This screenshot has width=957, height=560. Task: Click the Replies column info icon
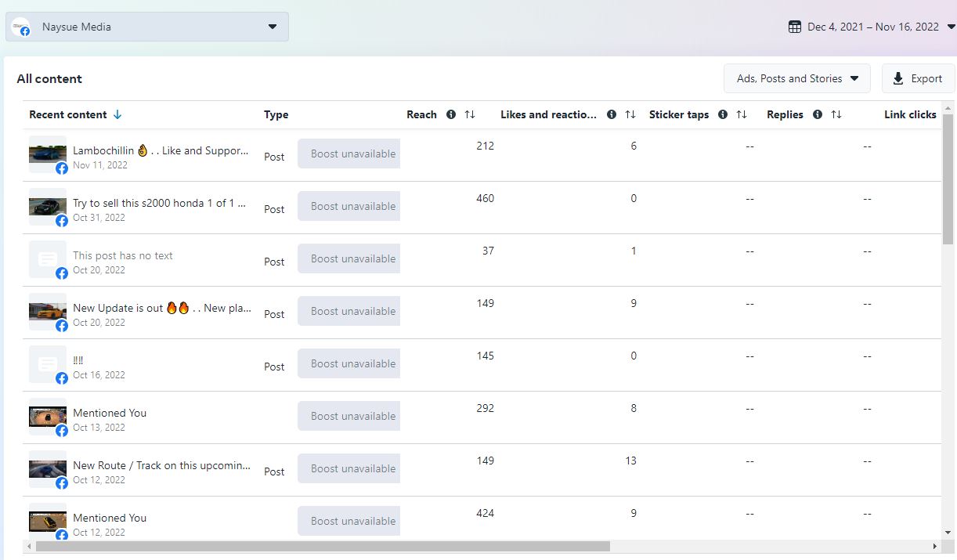point(818,114)
